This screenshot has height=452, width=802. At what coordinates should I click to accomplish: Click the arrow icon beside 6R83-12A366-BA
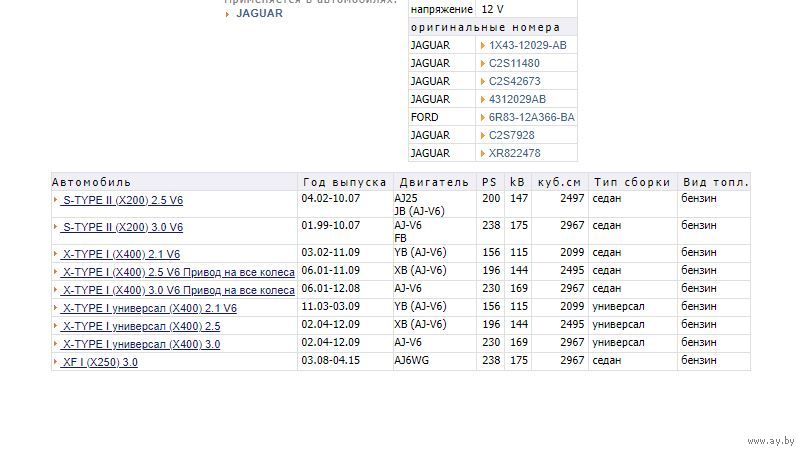(x=483, y=118)
